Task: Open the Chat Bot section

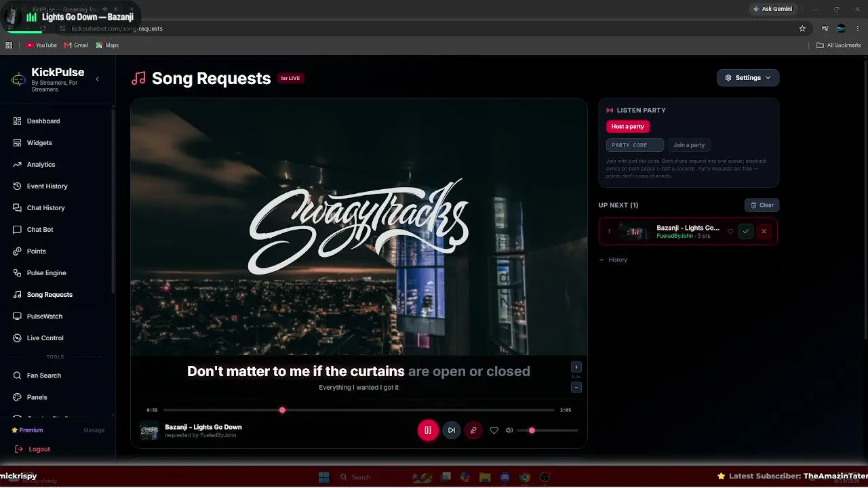Action: pos(40,230)
